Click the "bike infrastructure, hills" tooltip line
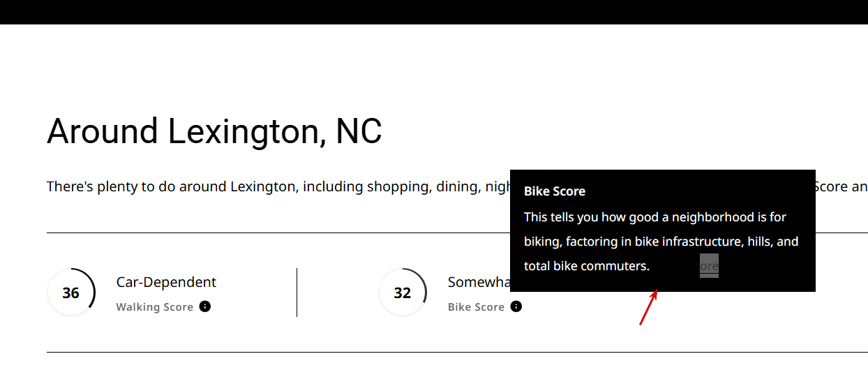 pos(661,242)
